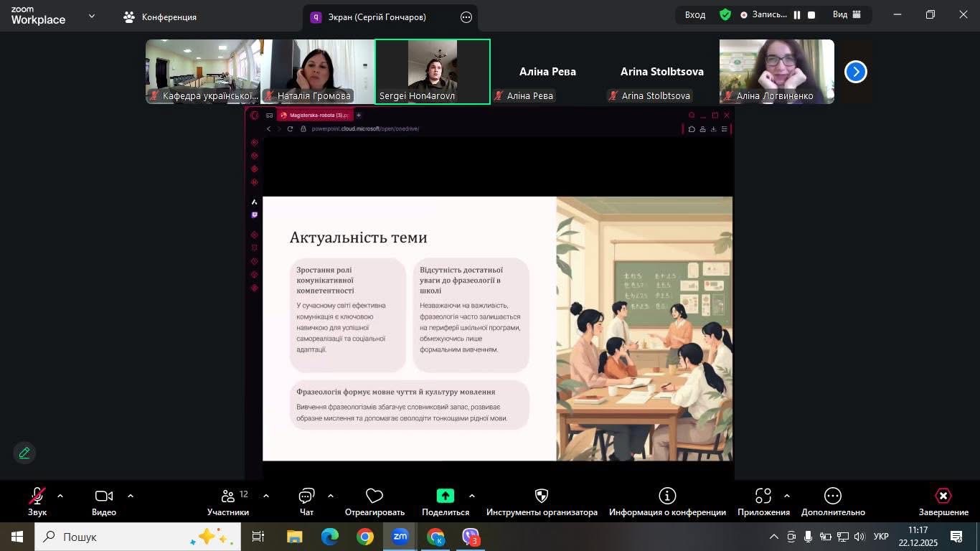Pause the meeting recording
Image resolution: width=980 pixels, height=551 pixels.
[x=796, y=15]
